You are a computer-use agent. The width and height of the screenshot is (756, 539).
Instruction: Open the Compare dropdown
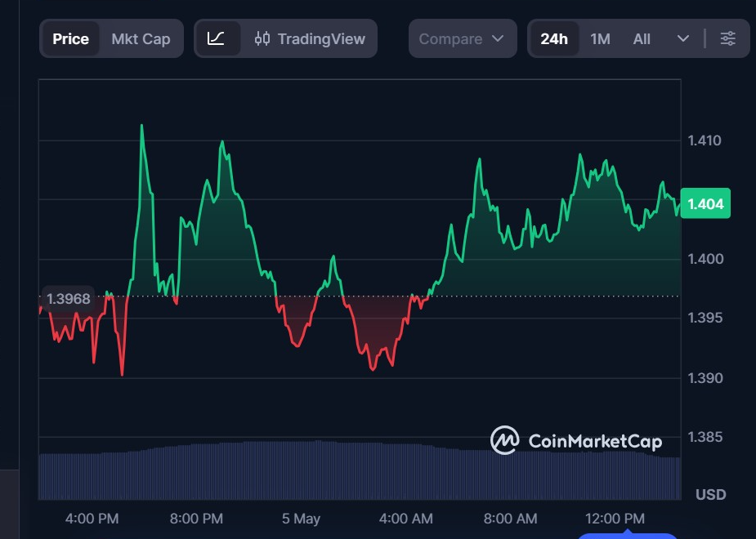[463, 38]
